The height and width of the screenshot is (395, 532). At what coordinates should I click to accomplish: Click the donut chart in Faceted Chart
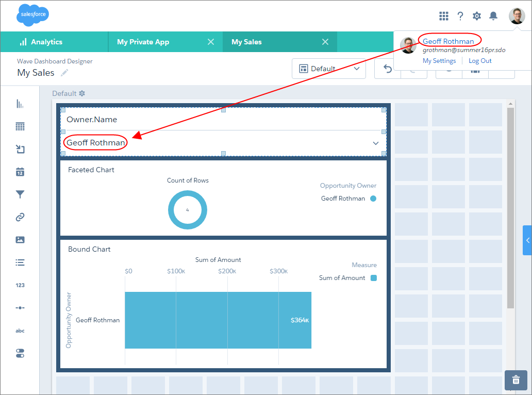187,210
